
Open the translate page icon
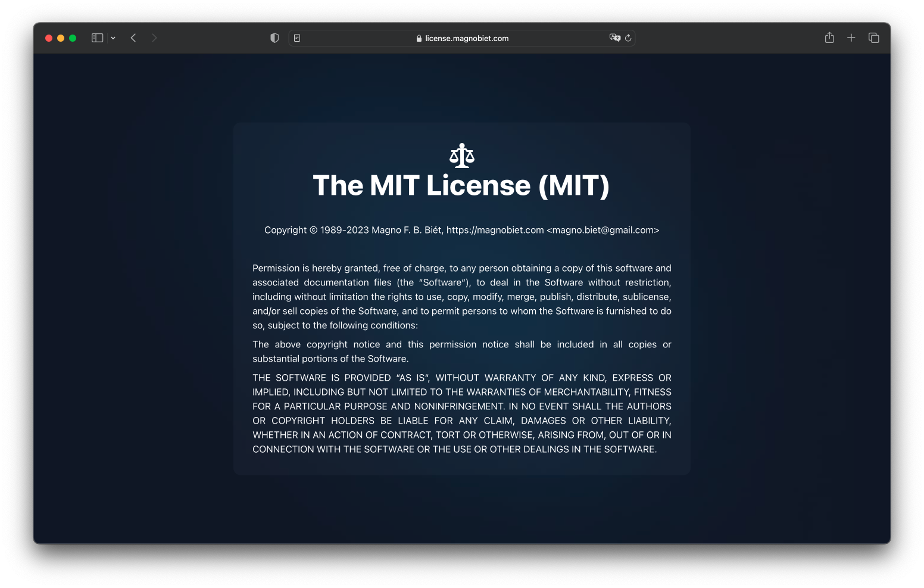(615, 38)
